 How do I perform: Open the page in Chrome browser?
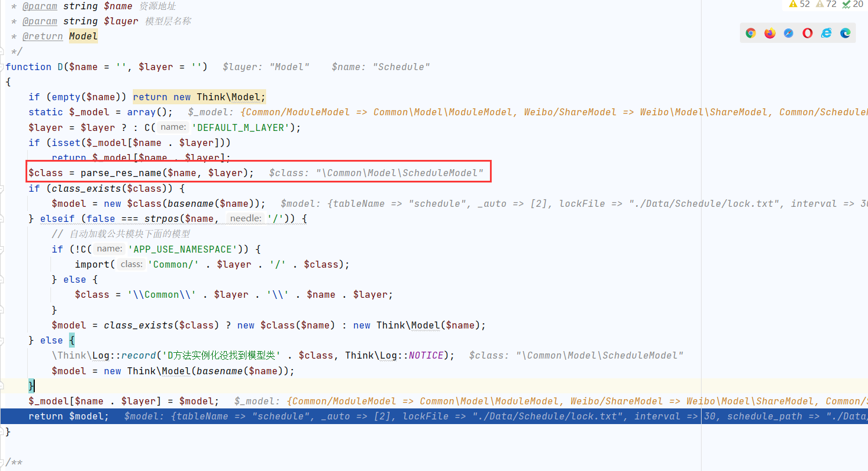click(x=751, y=33)
